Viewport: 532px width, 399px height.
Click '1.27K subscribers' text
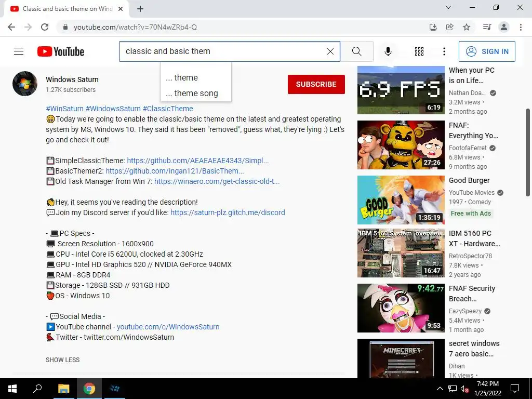[x=71, y=90]
